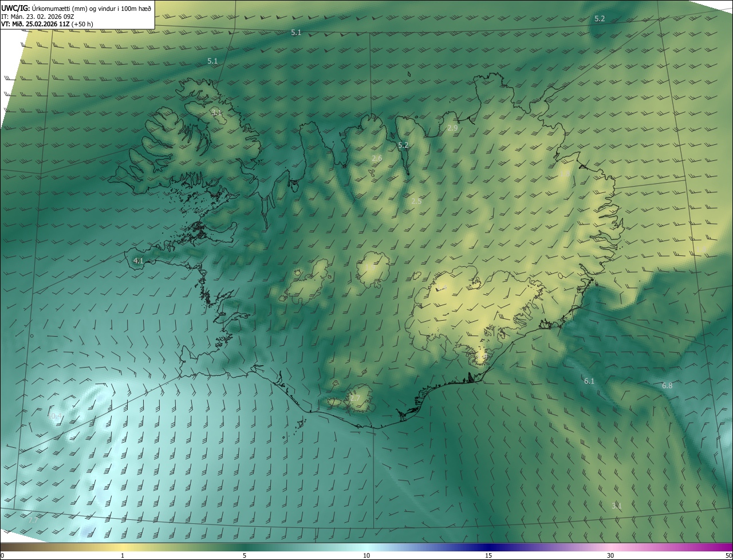Image resolution: width=733 pixels, height=560 pixels.
Task: Click the '10.4' value label in the southwest sea
Action: click(x=56, y=416)
